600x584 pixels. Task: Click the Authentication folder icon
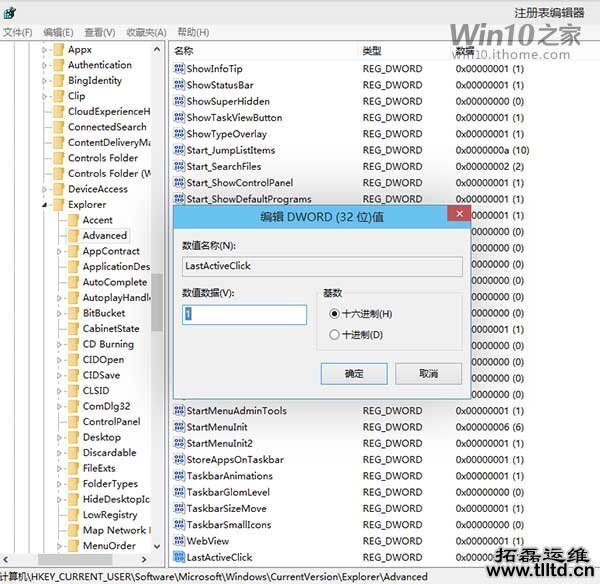[x=59, y=65]
